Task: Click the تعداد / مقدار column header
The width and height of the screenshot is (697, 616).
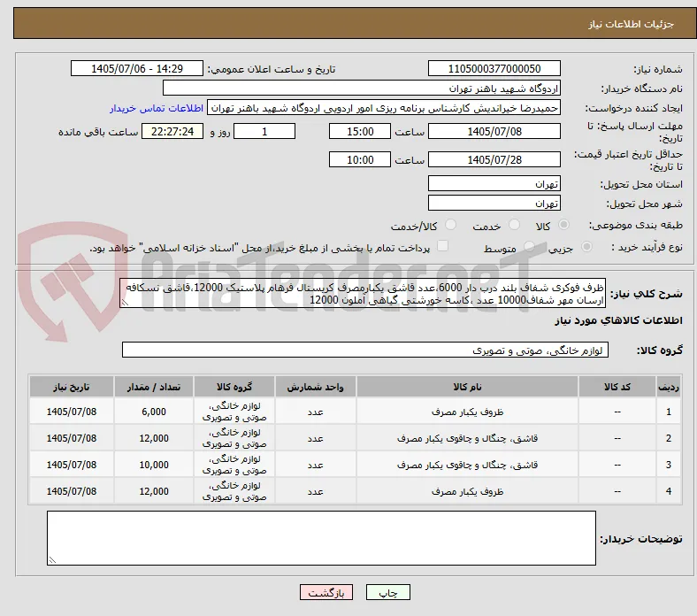Action: click(154, 387)
